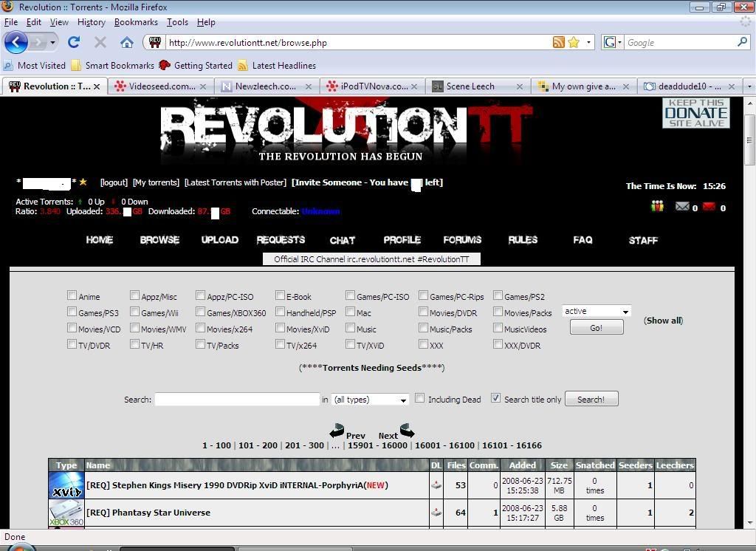Open the list all tabs dropdown
756x551 pixels.
(x=749, y=86)
